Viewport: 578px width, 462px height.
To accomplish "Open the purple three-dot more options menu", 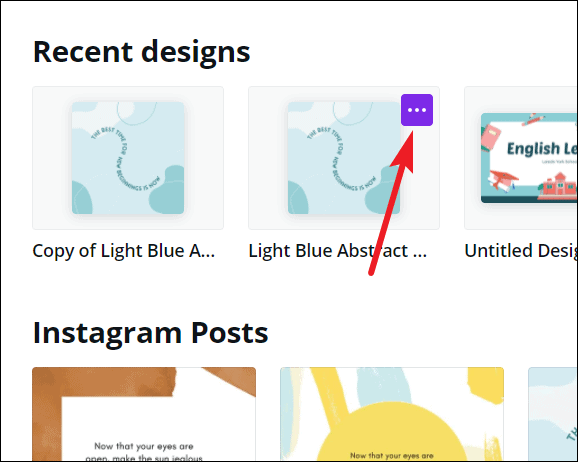I will pos(417,110).
